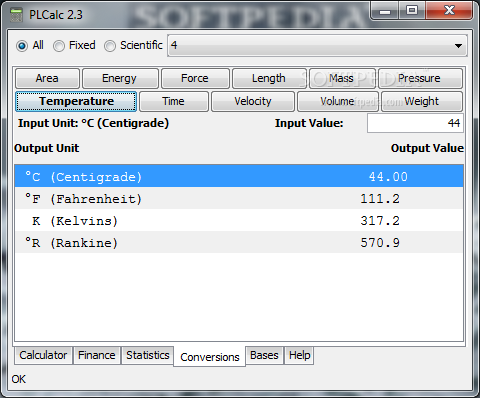This screenshot has height=398, width=480.
Task: Select the K (Kelvins) output row
Action: 239,220
